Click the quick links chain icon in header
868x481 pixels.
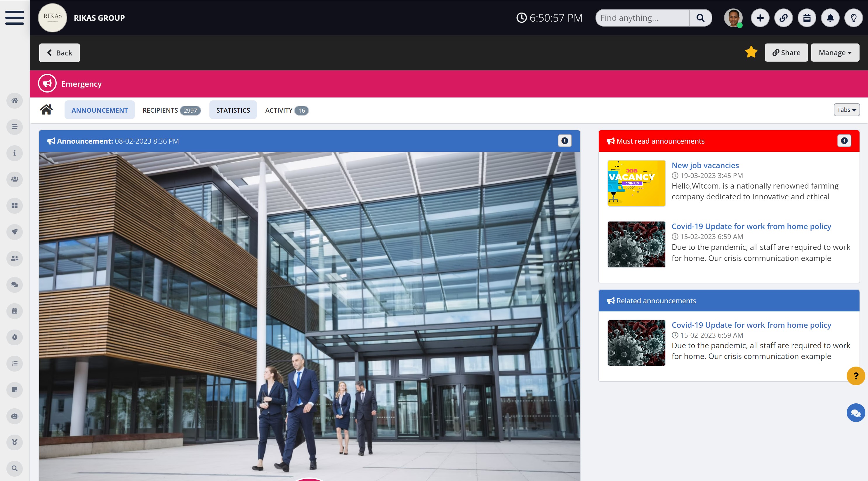pos(783,18)
